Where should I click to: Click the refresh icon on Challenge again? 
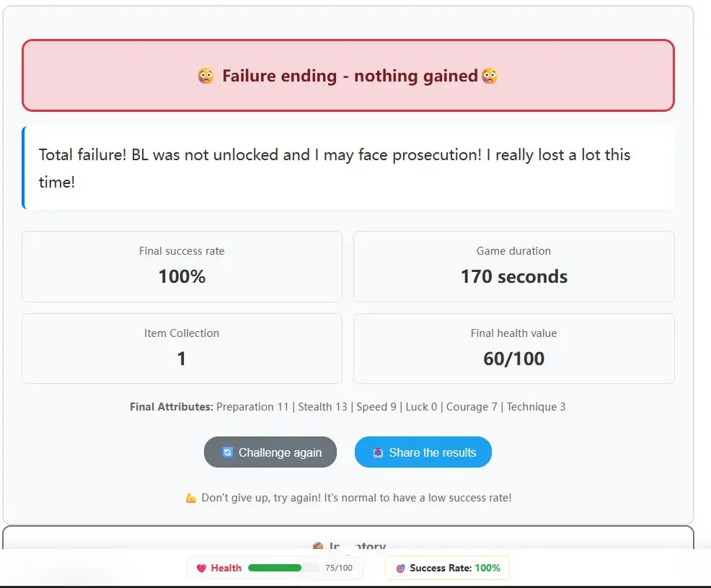tap(227, 452)
